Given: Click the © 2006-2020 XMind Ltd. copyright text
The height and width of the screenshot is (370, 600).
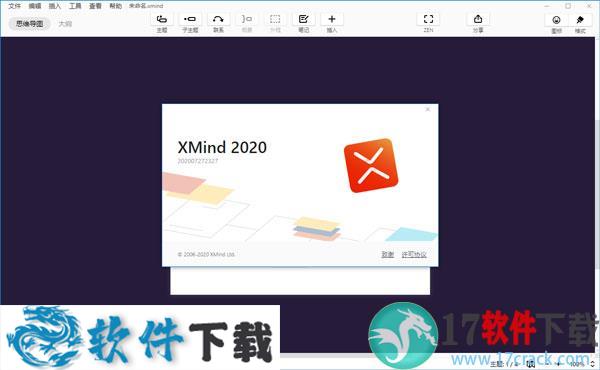Looking at the screenshot, I should pyautogui.click(x=206, y=254).
